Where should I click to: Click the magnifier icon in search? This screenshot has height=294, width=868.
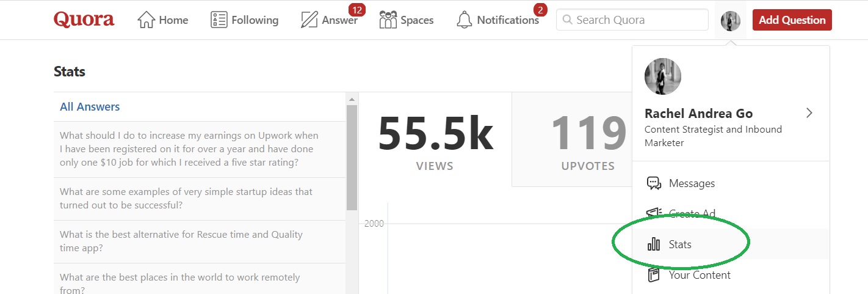(x=567, y=20)
